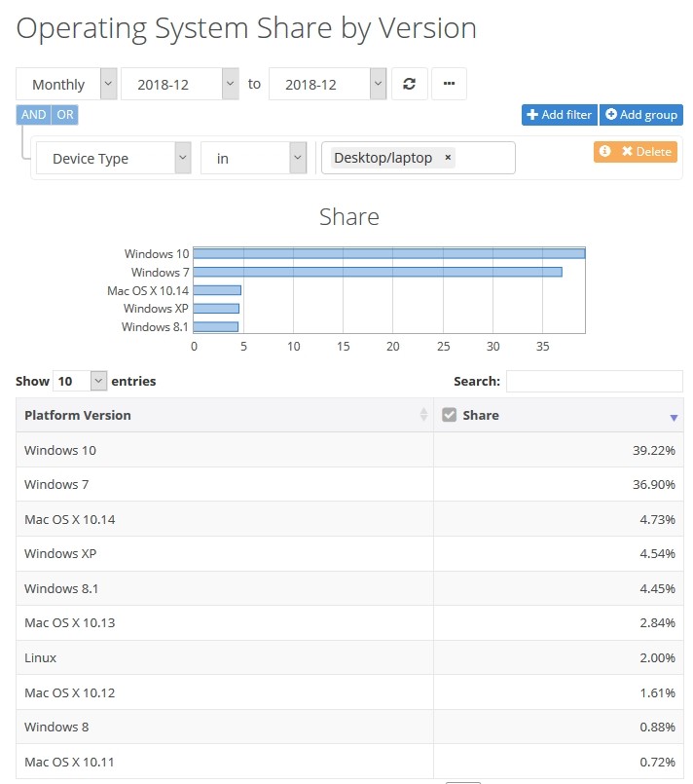Screen dimensions: 693x784
Task: Click the Share column sort arrow
Action: (674, 418)
